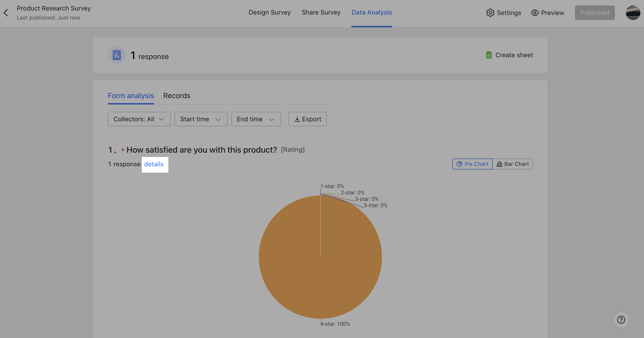
Task: Switch to the Share Survey tab
Action: coord(321,13)
